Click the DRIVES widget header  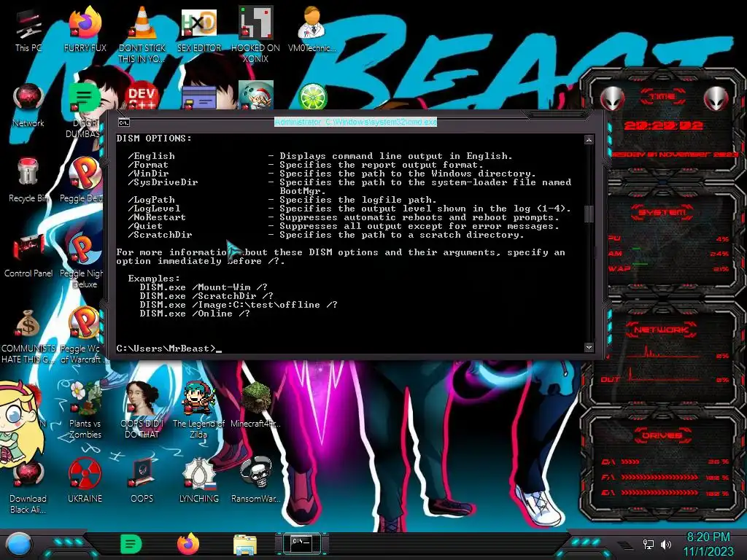point(662,435)
